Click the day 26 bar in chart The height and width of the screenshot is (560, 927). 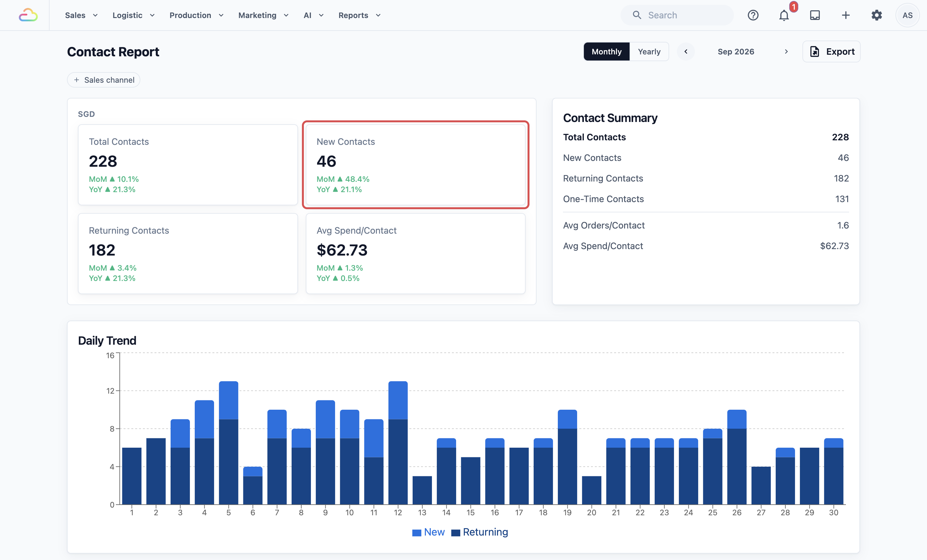(737, 457)
